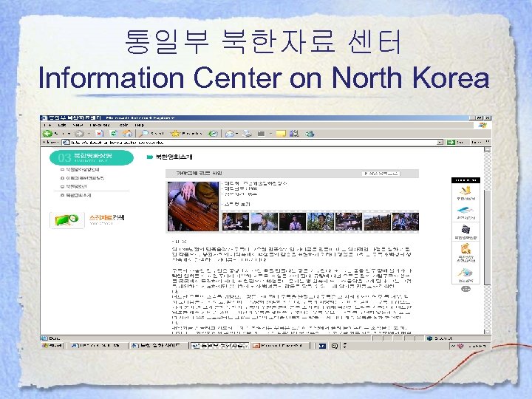Image resolution: width=532 pixels, height=399 pixels.
Task: Click the Refresh page icon
Action: [x=114, y=134]
